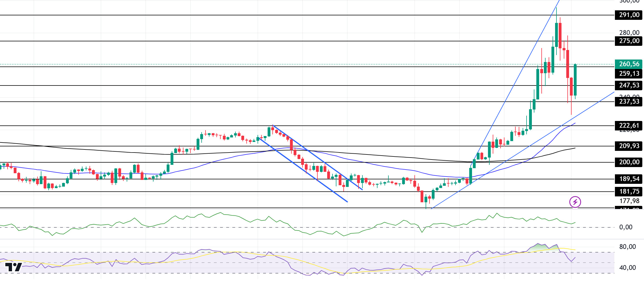The image size is (644, 283).
Task: Select the 275,00 price level label
Action: point(628,41)
